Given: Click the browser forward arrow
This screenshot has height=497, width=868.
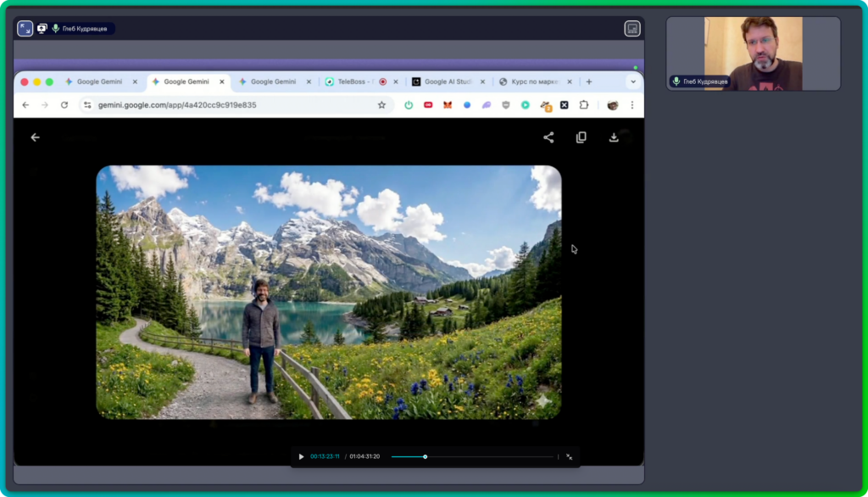Looking at the screenshot, I should [45, 104].
